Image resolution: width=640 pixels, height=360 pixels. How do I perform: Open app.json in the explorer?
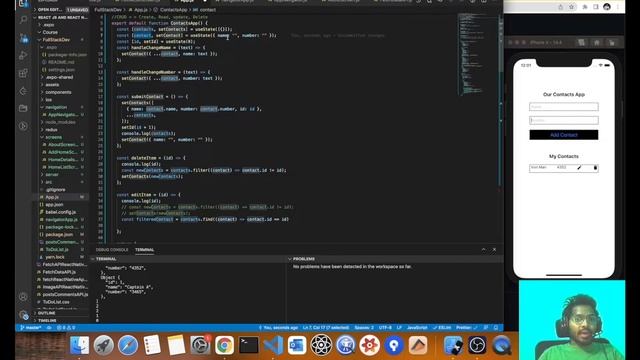coord(54,204)
